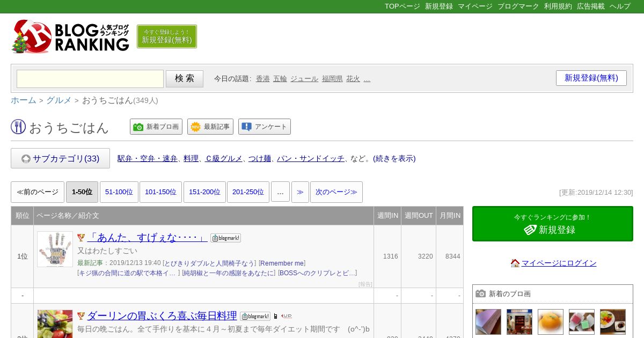644x338 pixels.
Task: Click the trophy icon next to ダーリンの胃ぶくろ喜ぶ毎日料理
Action: pyautogui.click(x=81, y=316)
